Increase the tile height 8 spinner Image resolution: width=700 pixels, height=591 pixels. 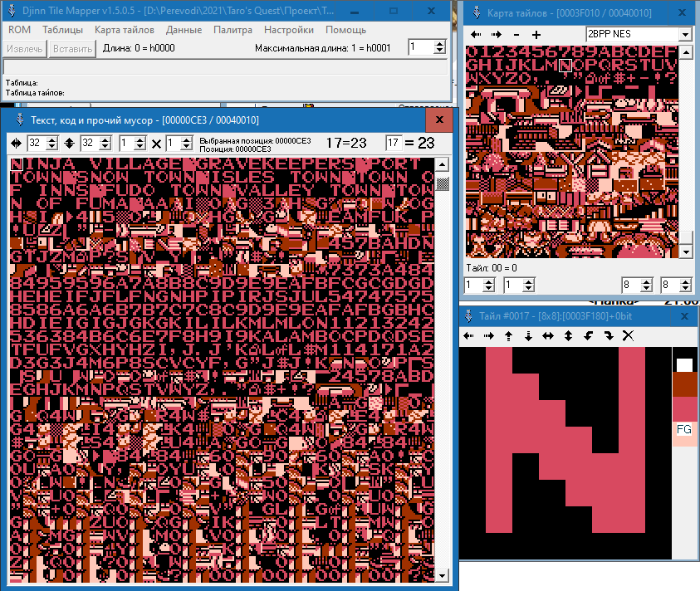click(686, 281)
